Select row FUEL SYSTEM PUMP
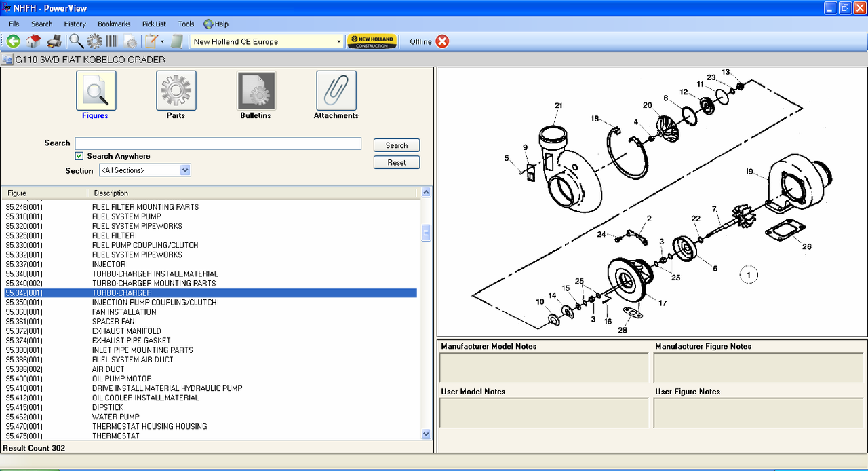 tap(210, 216)
